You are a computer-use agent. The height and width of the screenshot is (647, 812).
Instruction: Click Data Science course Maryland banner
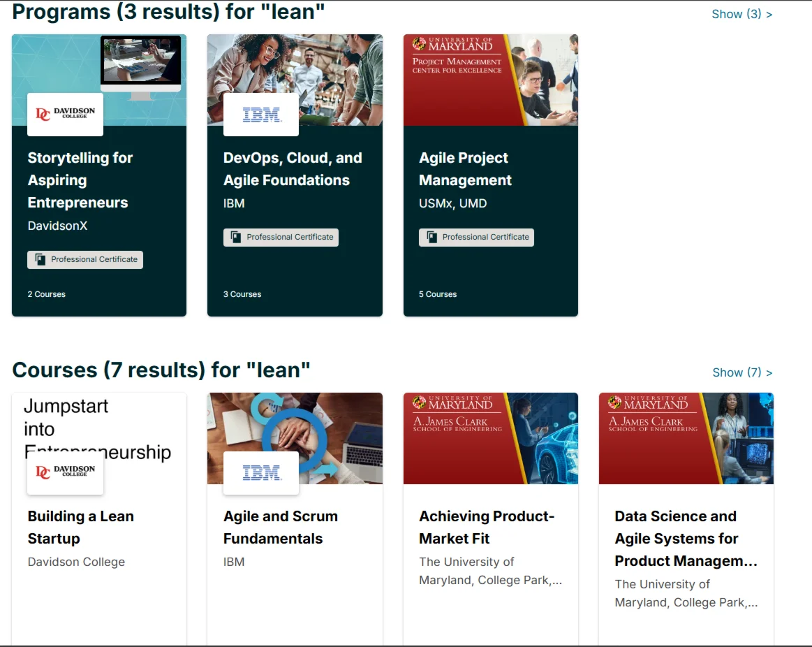tap(686, 438)
